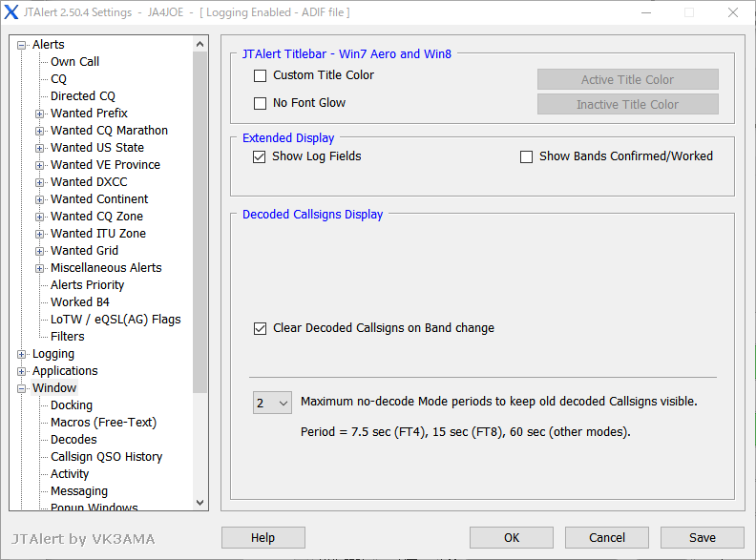Viewport: 756px width, 560px height.
Task: Expand the Logging tree node
Action: pyautogui.click(x=21, y=354)
